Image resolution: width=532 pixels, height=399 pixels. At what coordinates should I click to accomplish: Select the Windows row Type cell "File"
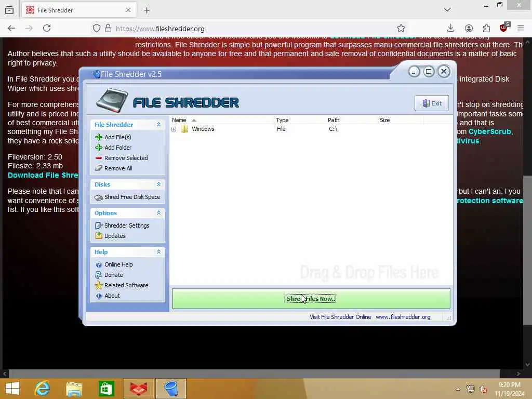coord(281,129)
